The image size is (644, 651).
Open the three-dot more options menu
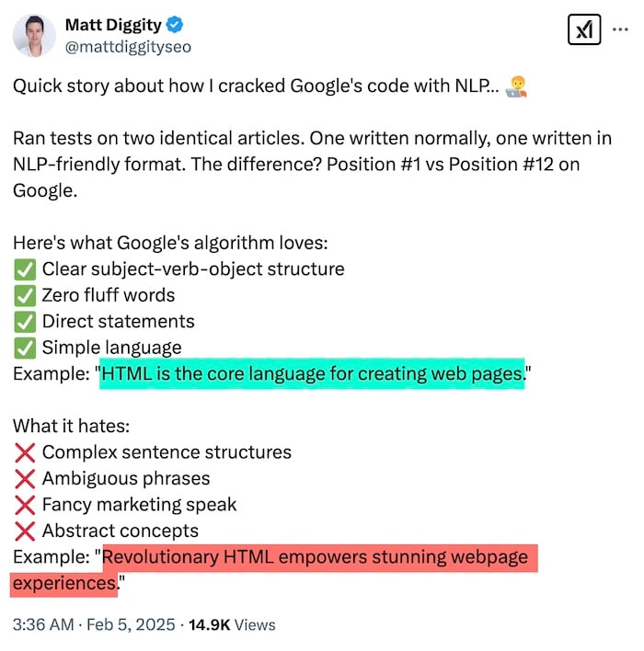tap(620, 29)
